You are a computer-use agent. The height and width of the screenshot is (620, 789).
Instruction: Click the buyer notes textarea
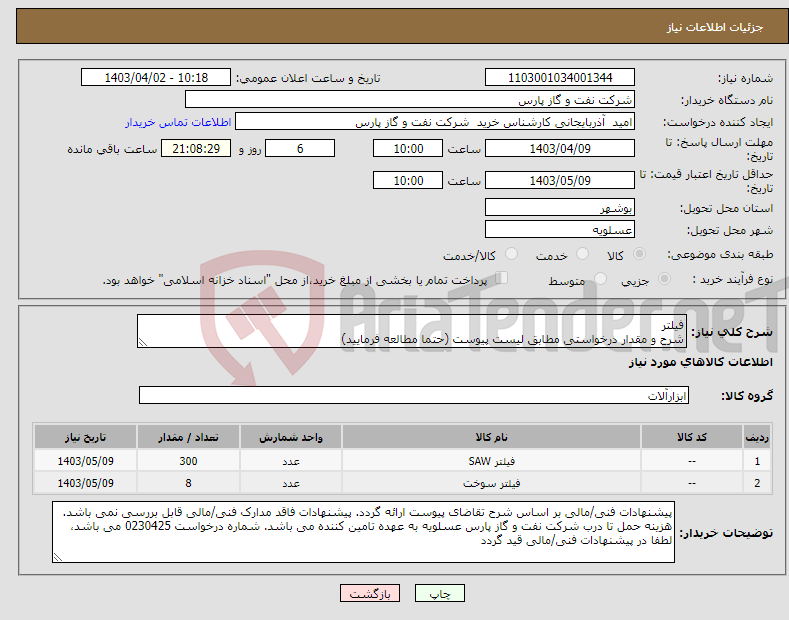[x=363, y=532]
